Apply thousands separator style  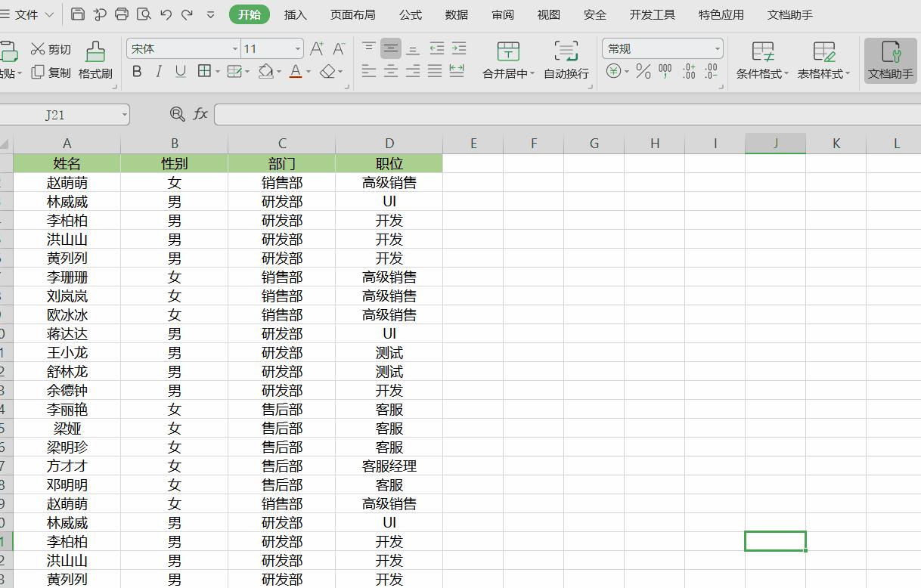(x=665, y=71)
